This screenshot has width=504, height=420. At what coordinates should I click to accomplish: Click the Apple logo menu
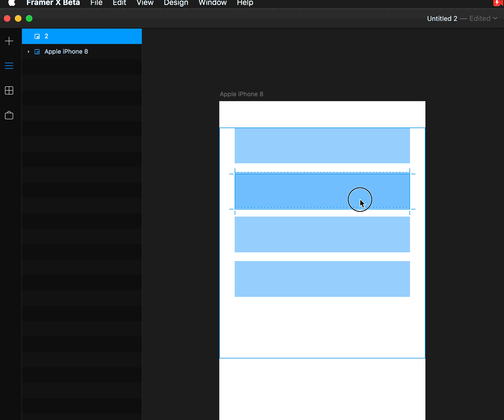click(x=12, y=3)
